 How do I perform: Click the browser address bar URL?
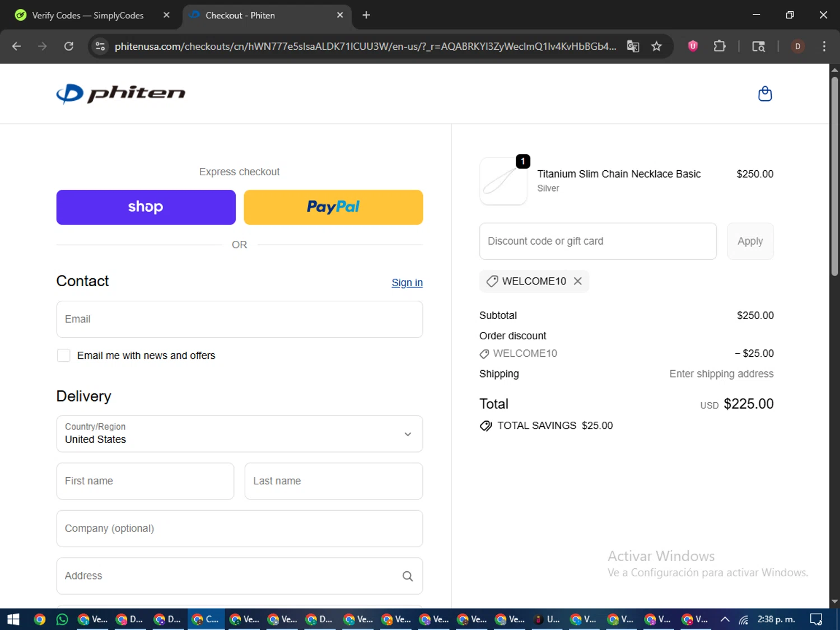tap(365, 46)
